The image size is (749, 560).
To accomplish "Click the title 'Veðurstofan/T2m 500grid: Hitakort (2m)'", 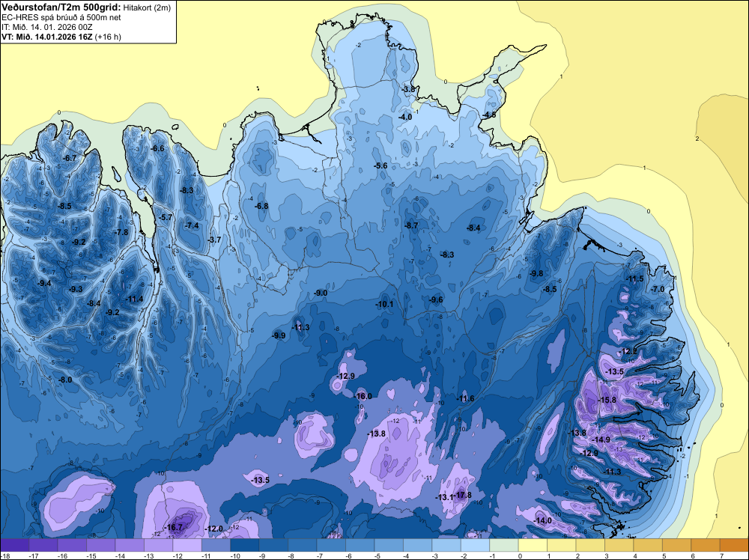I will click(x=86, y=7).
